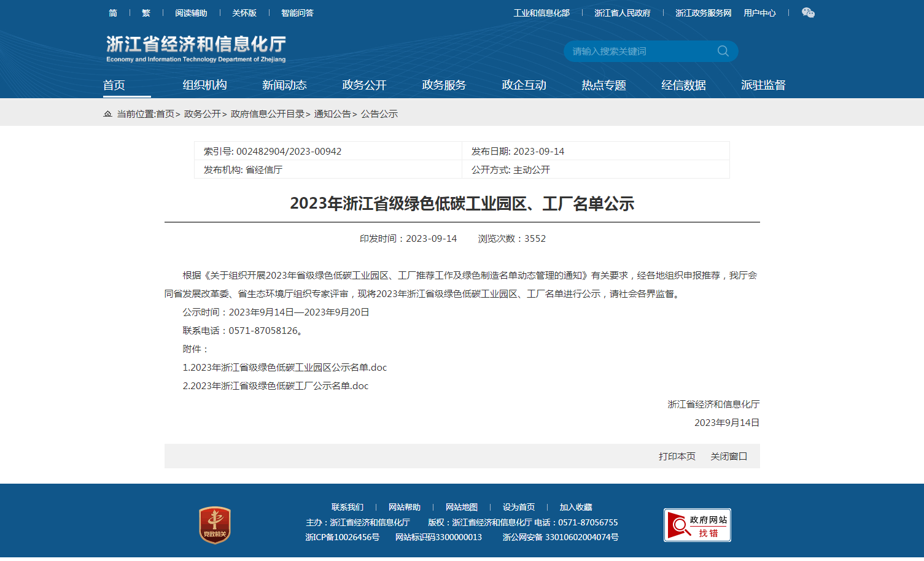Screen dimensions: 924x561
Task: Open 用户中心 user center link
Action: (x=759, y=13)
